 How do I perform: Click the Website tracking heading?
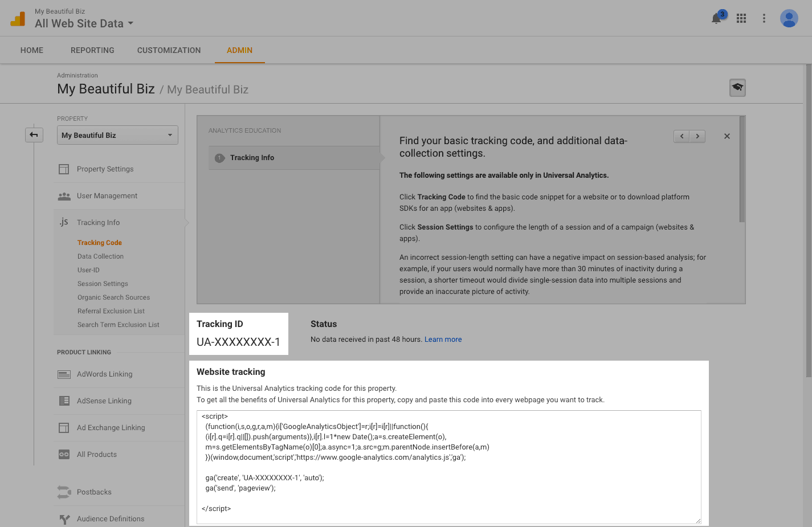[231, 372]
